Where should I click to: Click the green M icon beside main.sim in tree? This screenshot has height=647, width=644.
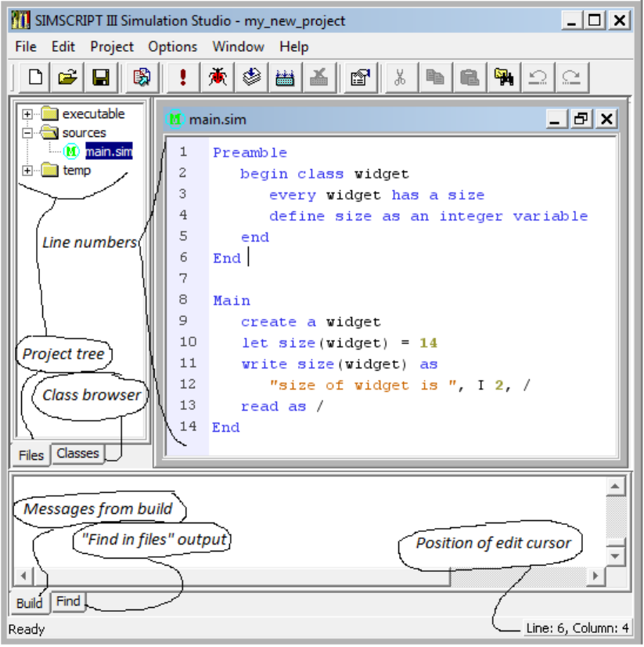(x=71, y=152)
